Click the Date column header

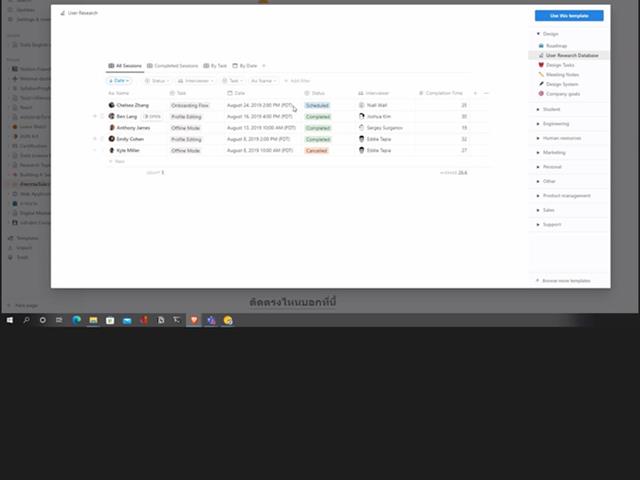coord(236,93)
